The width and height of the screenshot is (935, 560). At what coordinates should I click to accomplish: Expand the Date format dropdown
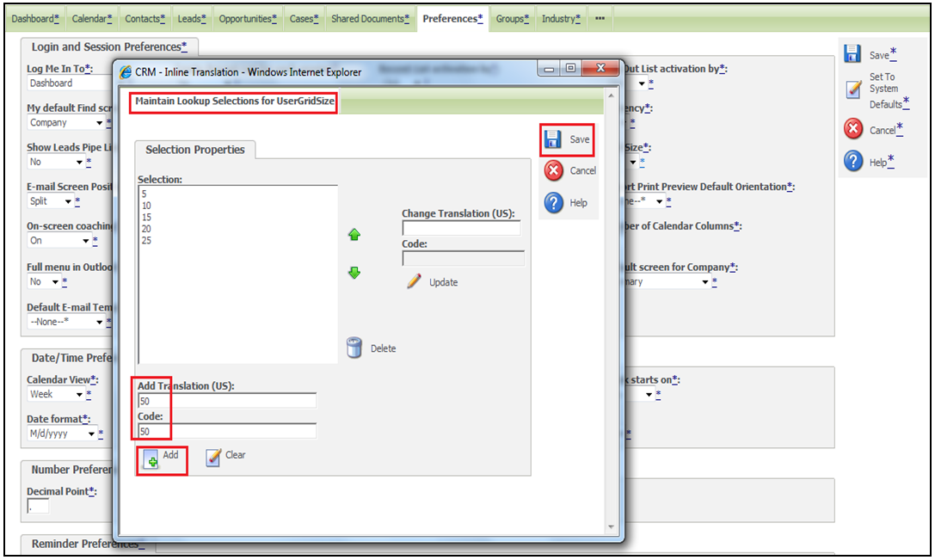[90, 434]
